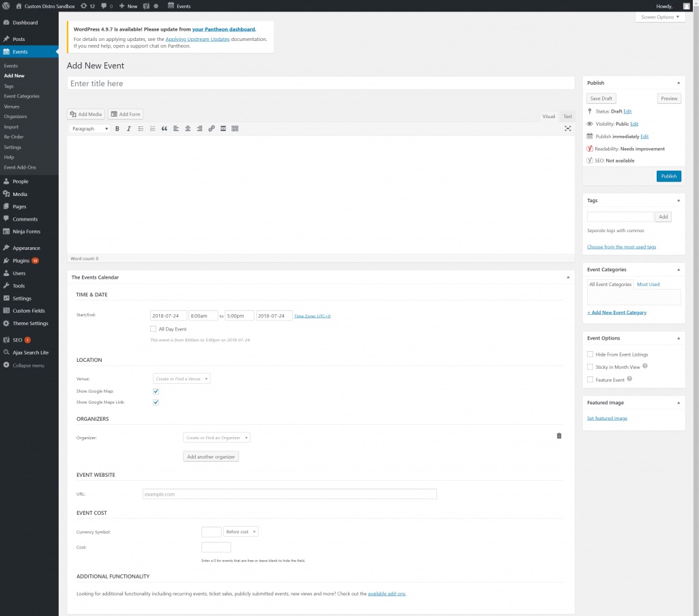Screen dimensions: 699x616
Task: Open the Most Used categories tab
Action: point(648,284)
